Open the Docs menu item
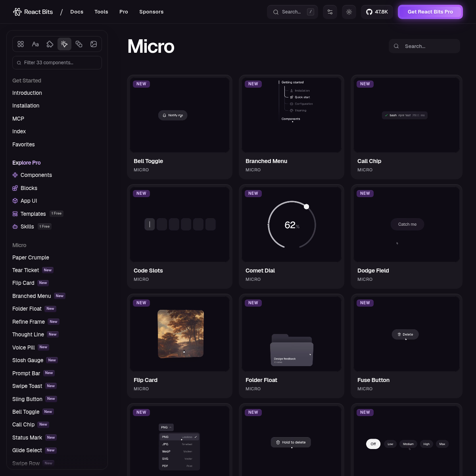Viewport: 476px width, 476px height. pos(77,12)
